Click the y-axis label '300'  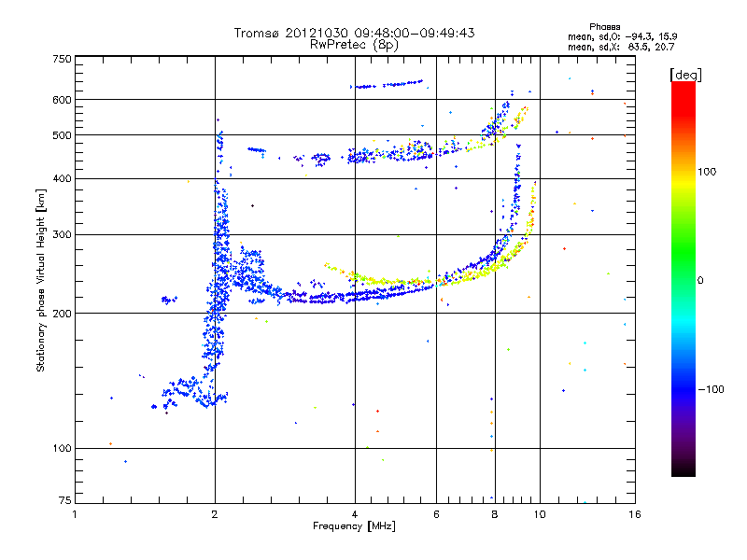pos(62,234)
